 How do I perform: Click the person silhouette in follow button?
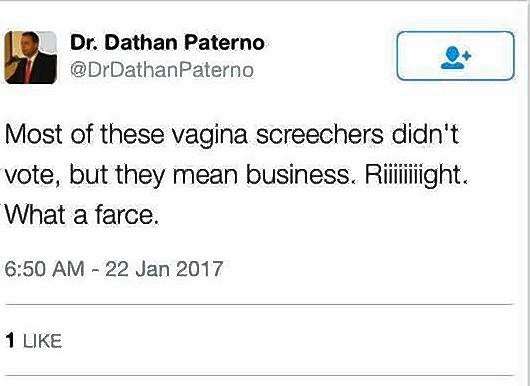(452, 58)
